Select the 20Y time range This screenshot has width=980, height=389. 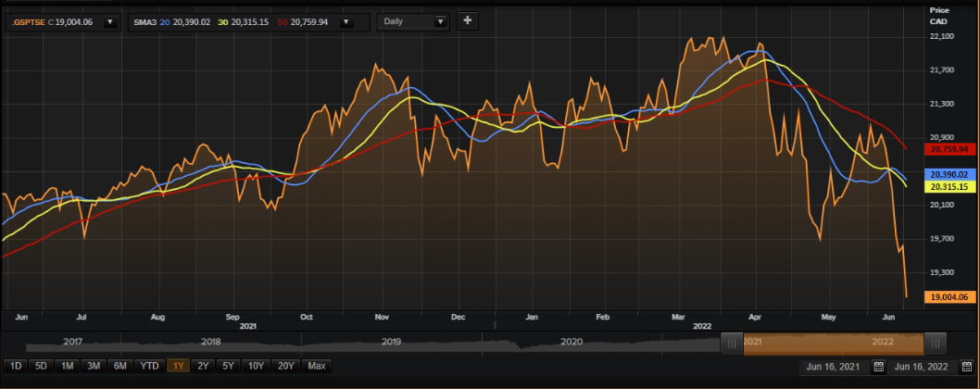[x=286, y=366]
